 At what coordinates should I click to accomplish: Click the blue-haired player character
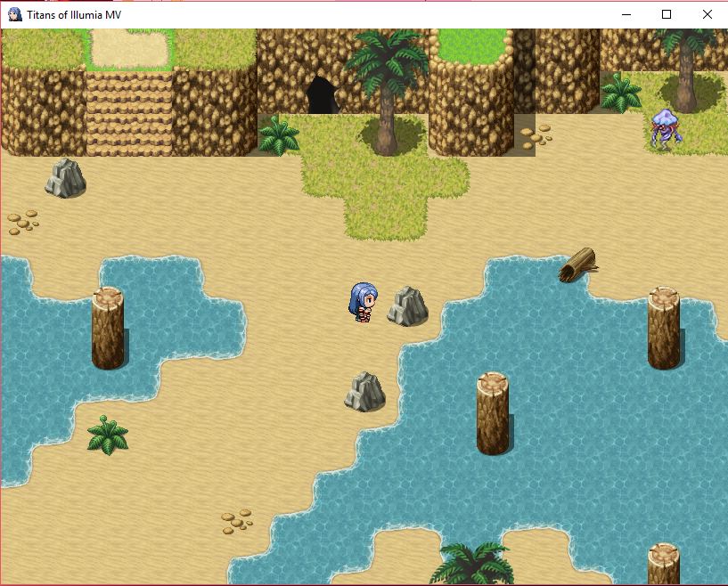(363, 302)
